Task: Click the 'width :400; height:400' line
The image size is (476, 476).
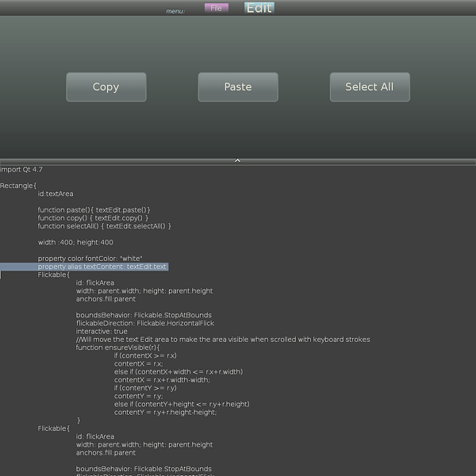Action: pos(75,242)
